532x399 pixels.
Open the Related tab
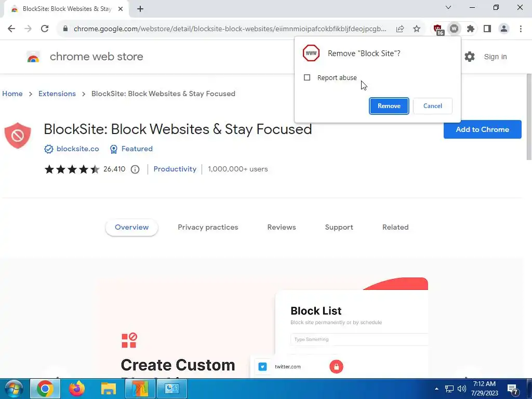395,228
